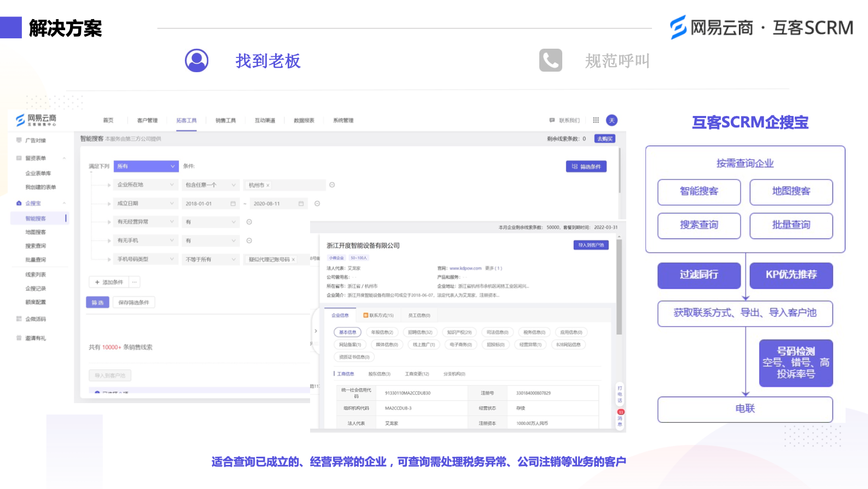
Task: Remove the 有无手机 condition with minus icon
Action: [249, 241]
